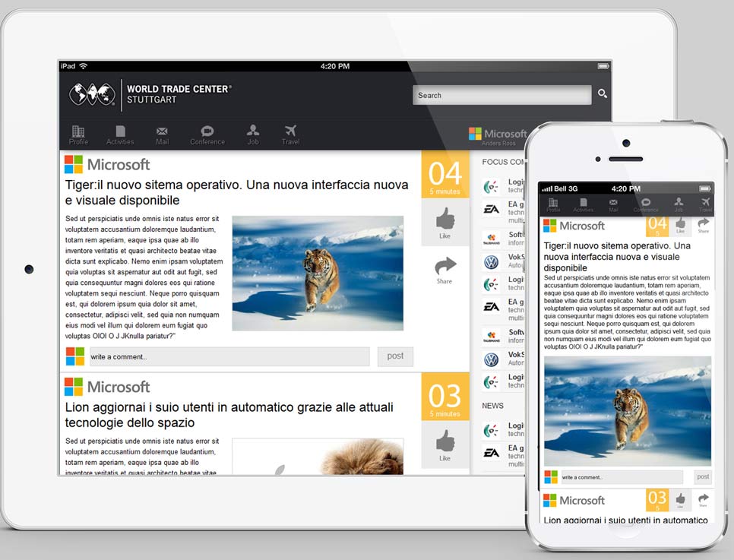This screenshot has height=560, width=734.
Task: Share the Tiger article on the tablet
Action: (x=445, y=270)
